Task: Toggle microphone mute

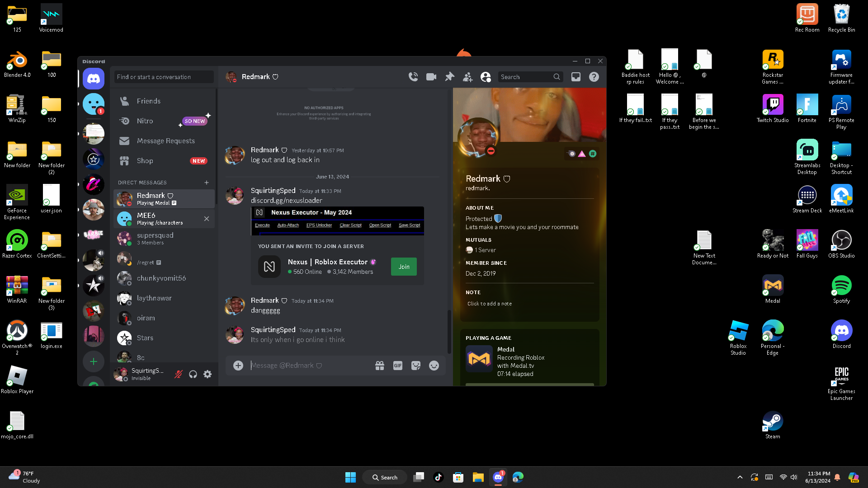Action: [x=179, y=374]
